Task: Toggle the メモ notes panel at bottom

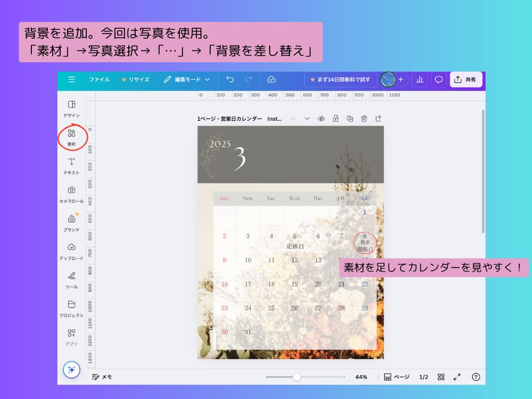Action: pyautogui.click(x=102, y=377)
